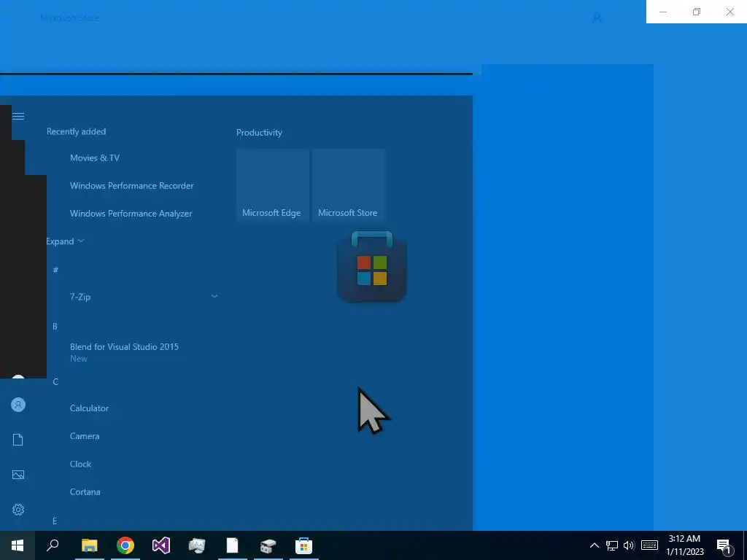Open Clock from app list

(x=80, y=464)
